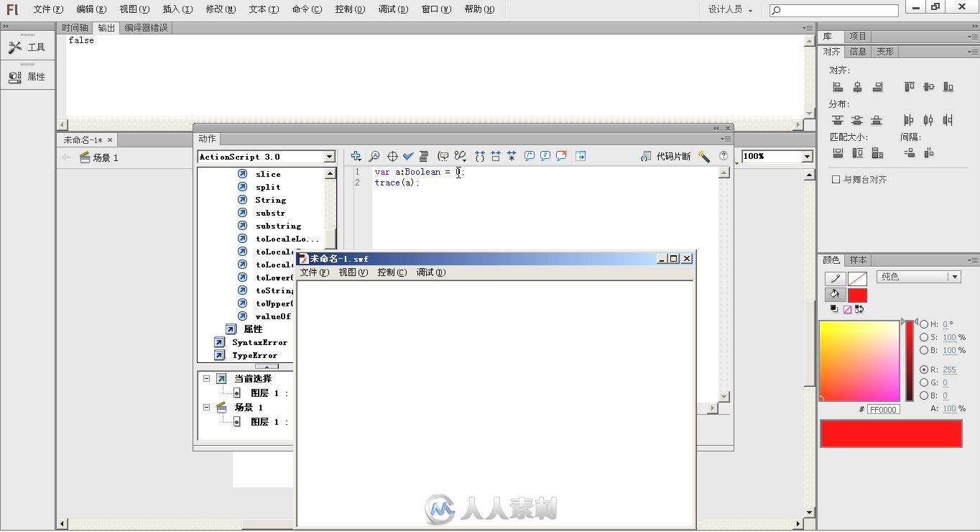The image size is (980, 532).
Task: Open the File menu in Flash
Action: (x=48, y=9)
